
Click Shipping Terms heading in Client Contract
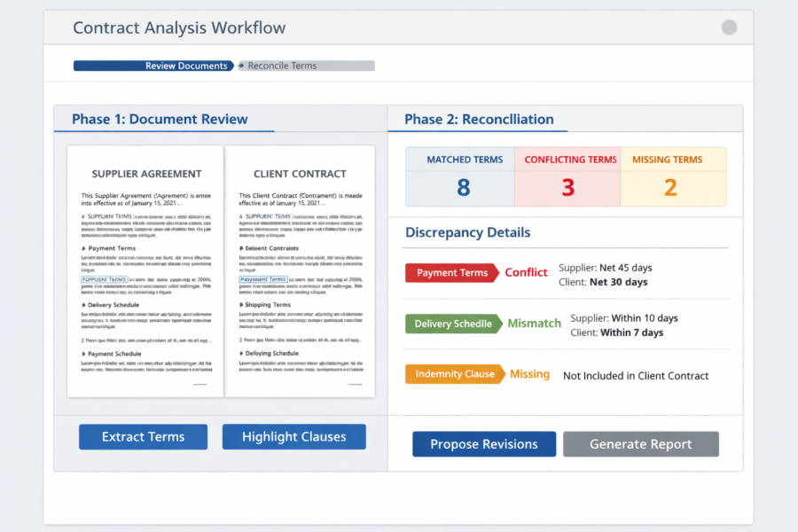[x=268, y=304]
